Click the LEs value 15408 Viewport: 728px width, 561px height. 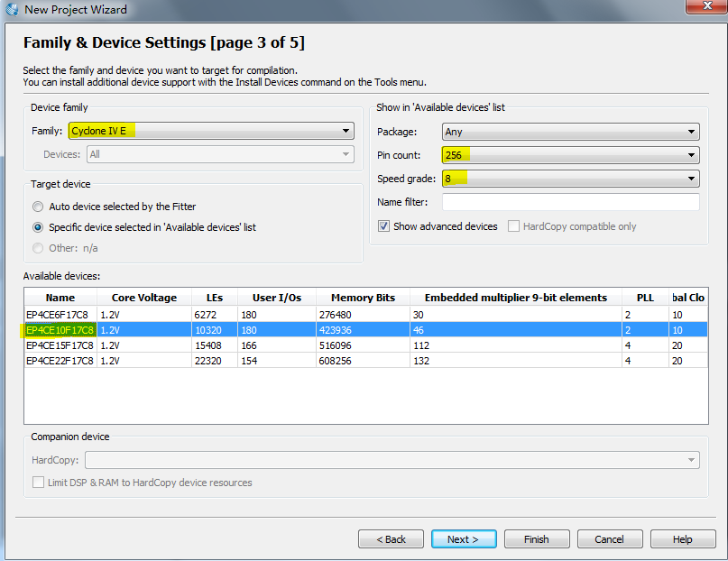[x=208, y=345]
